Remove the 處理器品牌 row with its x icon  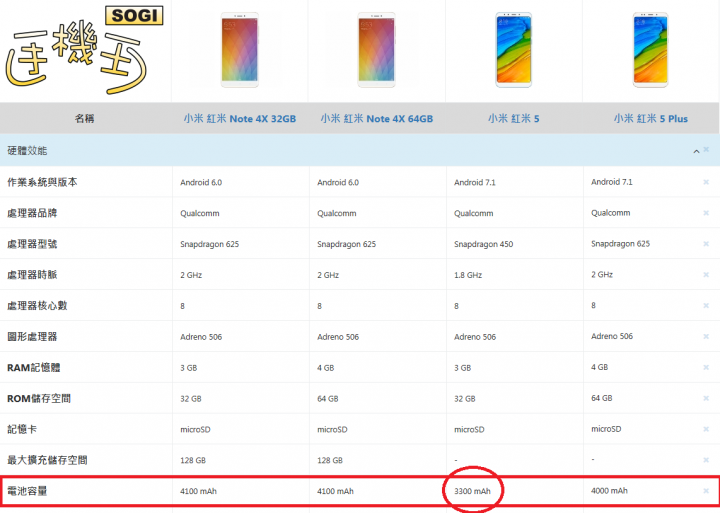coord(706,213)
